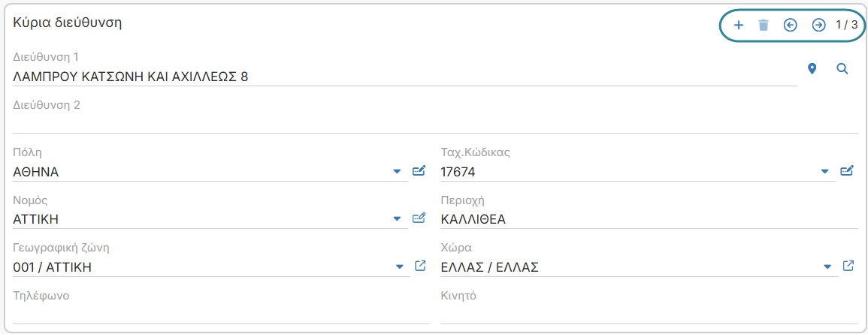Open Γεωγραφική ζώνη record in new window
Image resolution: width=868 pixels, height=334 pixels.
[420, 266]
